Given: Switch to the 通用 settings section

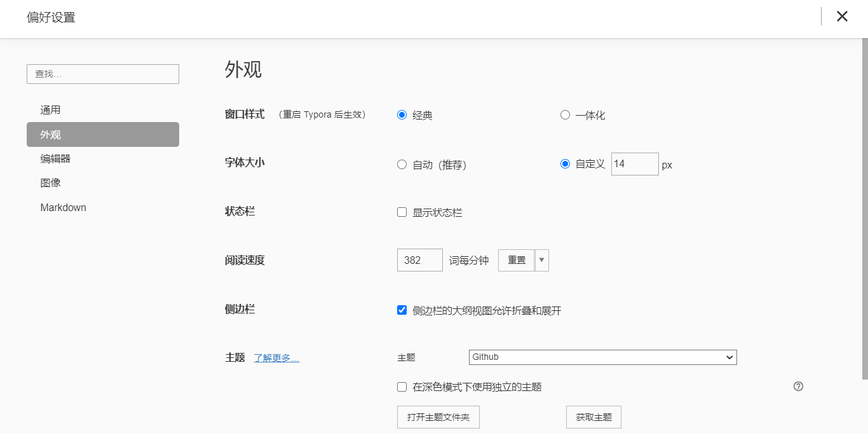Looking at the screenshot, I should coord(50,109).
